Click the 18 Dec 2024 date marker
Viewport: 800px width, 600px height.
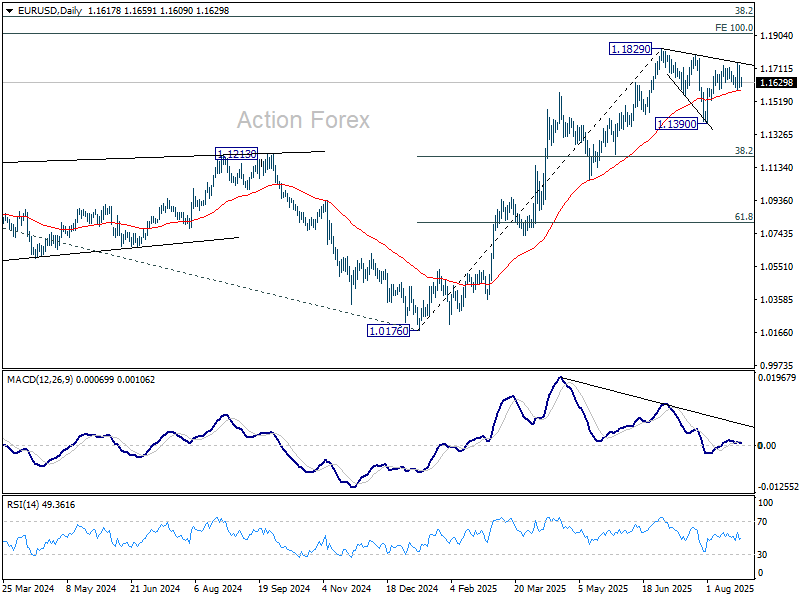click(412, 588)
